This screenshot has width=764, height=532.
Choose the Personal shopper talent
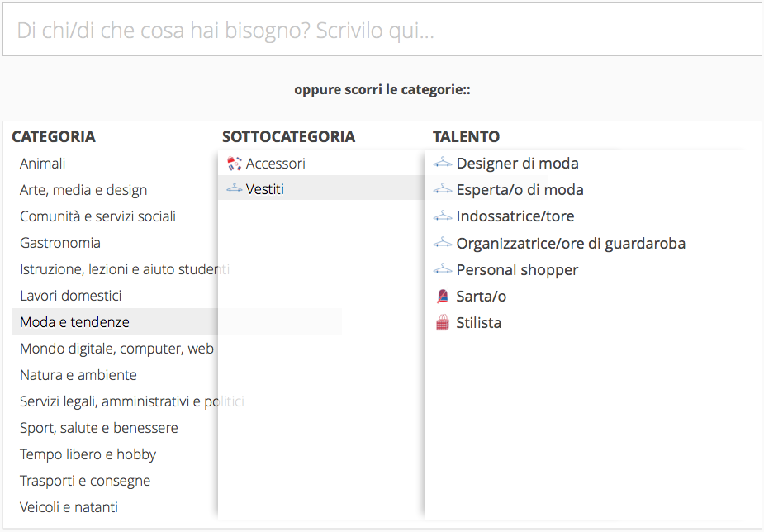517,270
